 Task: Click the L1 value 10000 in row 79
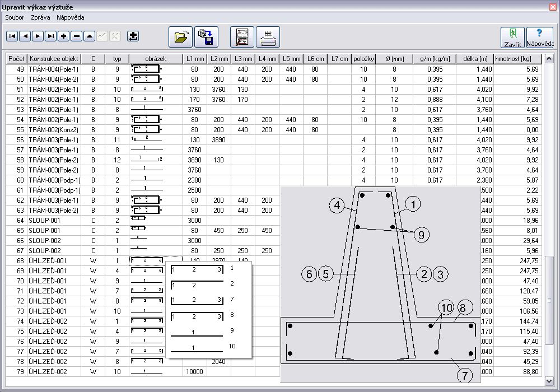click(195, 372)
